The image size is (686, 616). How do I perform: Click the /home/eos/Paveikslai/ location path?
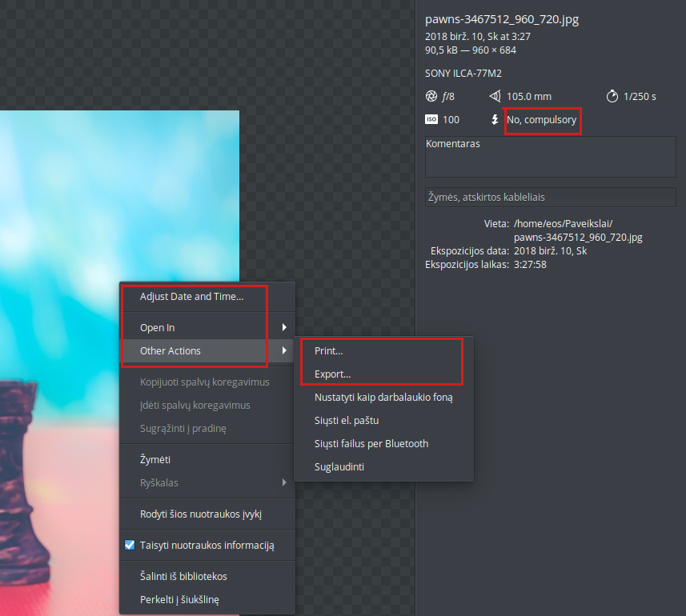[563, 223]
